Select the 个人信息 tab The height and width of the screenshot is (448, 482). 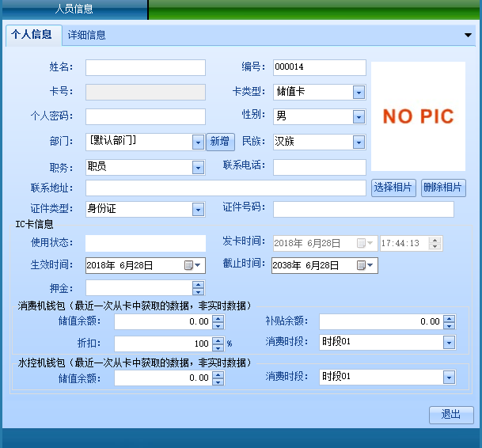(x=32, y=35)
